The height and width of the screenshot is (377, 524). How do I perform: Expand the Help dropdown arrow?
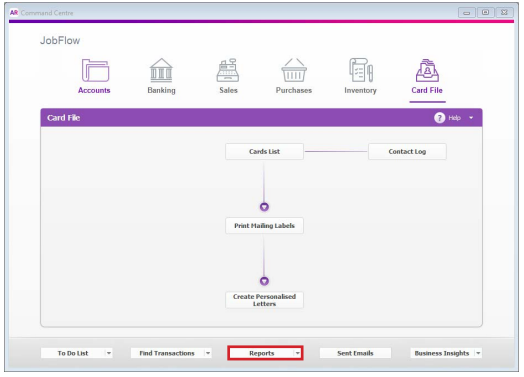click(471, 118)
